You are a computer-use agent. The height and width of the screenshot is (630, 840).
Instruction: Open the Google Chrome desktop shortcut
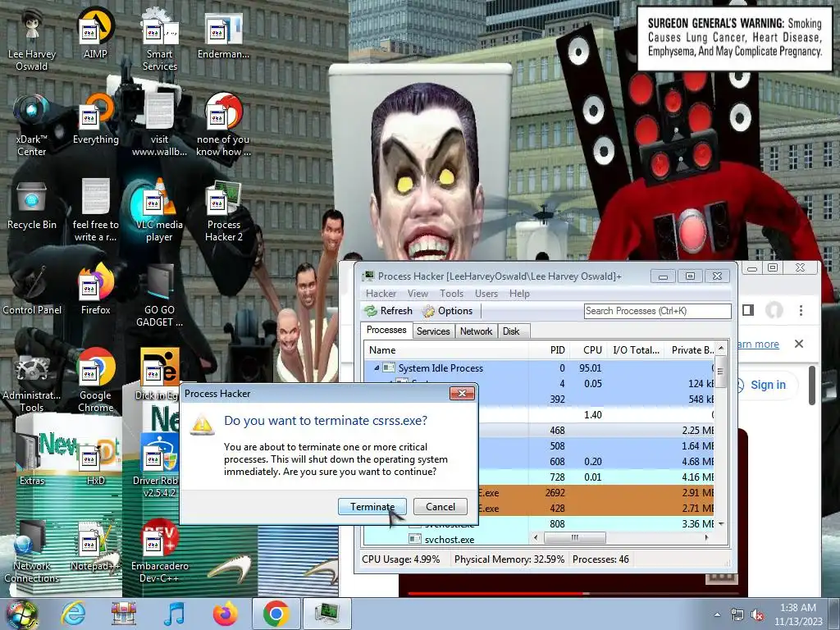(95, 381)
